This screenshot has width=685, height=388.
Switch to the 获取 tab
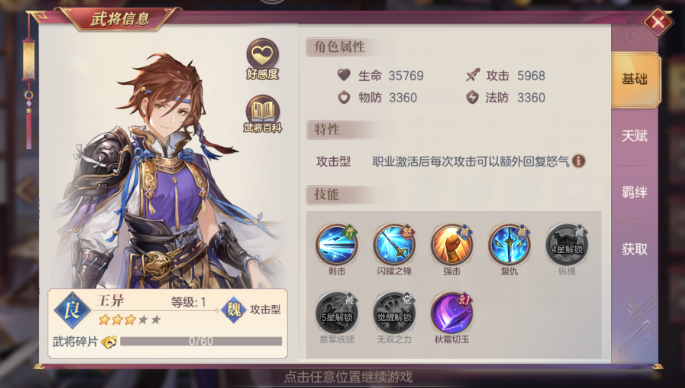pyautogui.click(x=635, y=249)
